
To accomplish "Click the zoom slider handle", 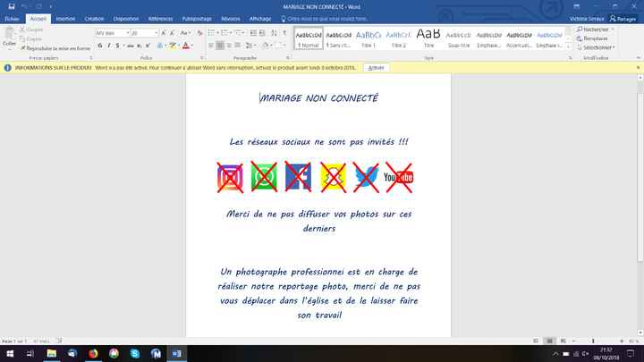I will pyautogui.click(x=593, y=341).
